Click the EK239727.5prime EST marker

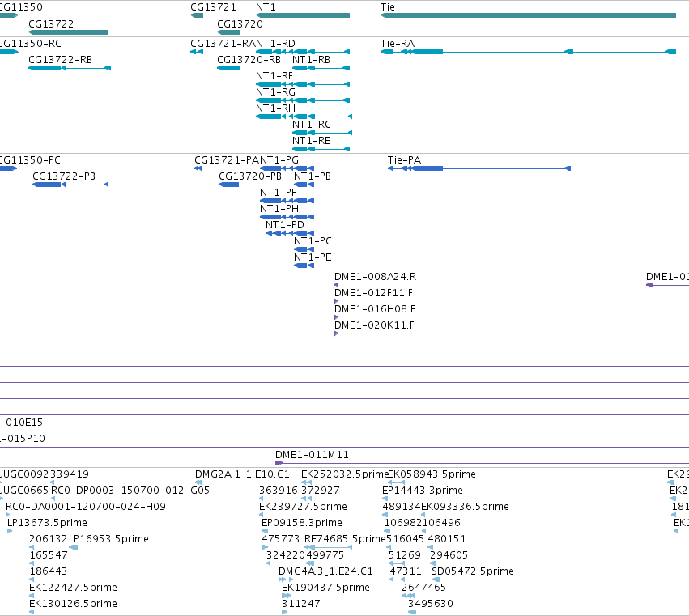click(x=262, y=515)
